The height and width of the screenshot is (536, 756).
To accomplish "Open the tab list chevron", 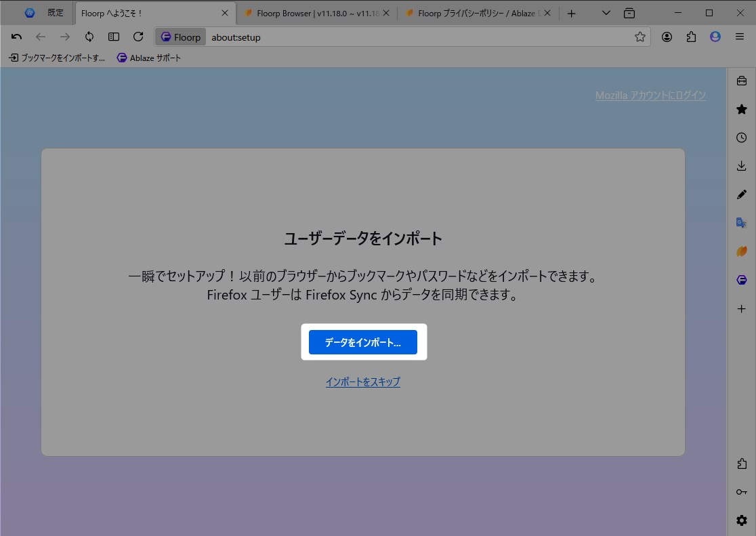I will (x=605, y=12).
